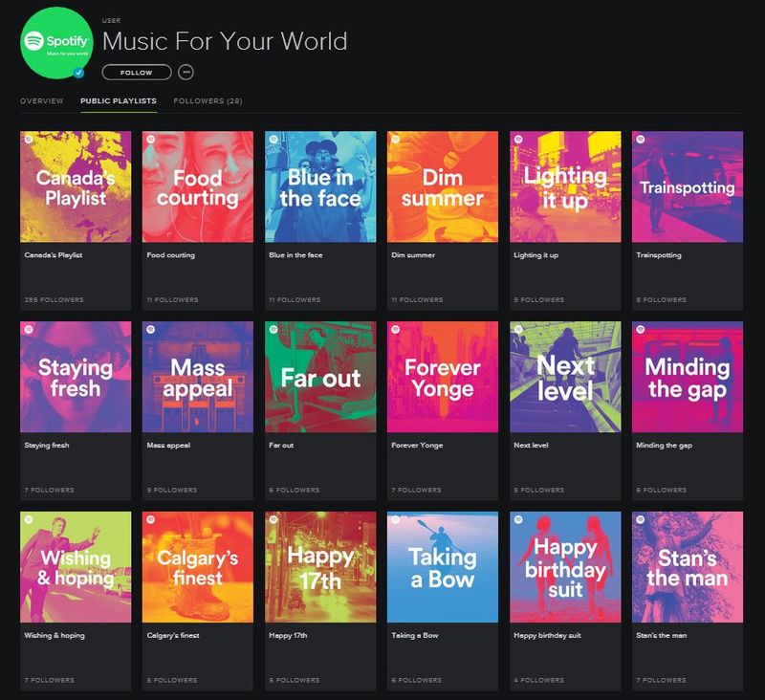This screenshot has height=700, width=765.
Task: Open Food courting playlist cover
Action: [x=198, y=186]
